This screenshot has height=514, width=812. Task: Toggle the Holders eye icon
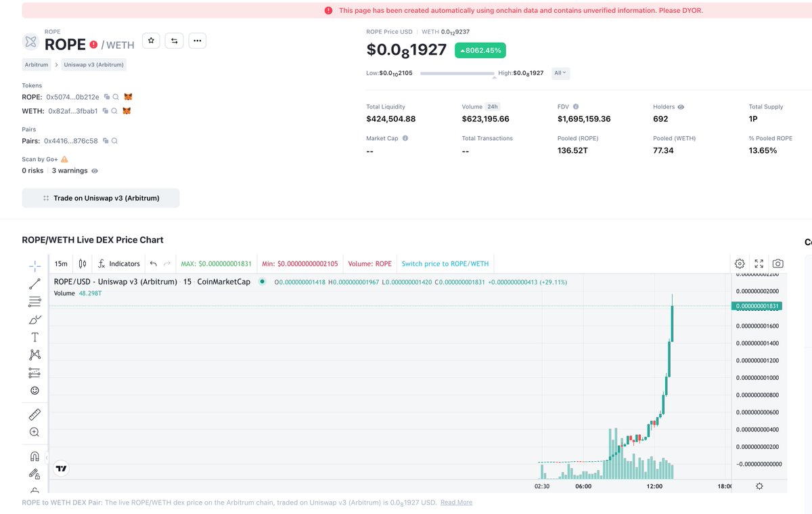pyautogui.click(x=681, y=107)
